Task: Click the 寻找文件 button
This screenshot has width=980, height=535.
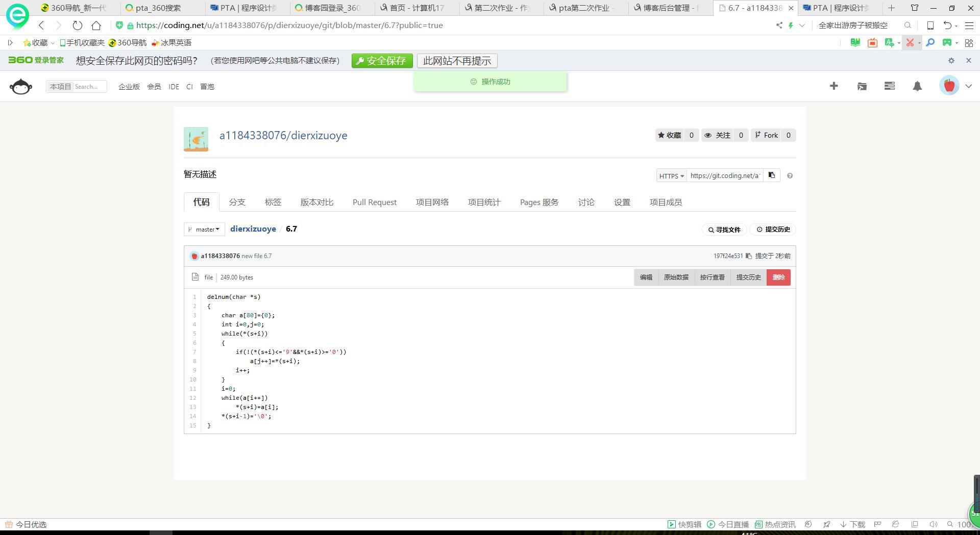Action: coord(724,230)
